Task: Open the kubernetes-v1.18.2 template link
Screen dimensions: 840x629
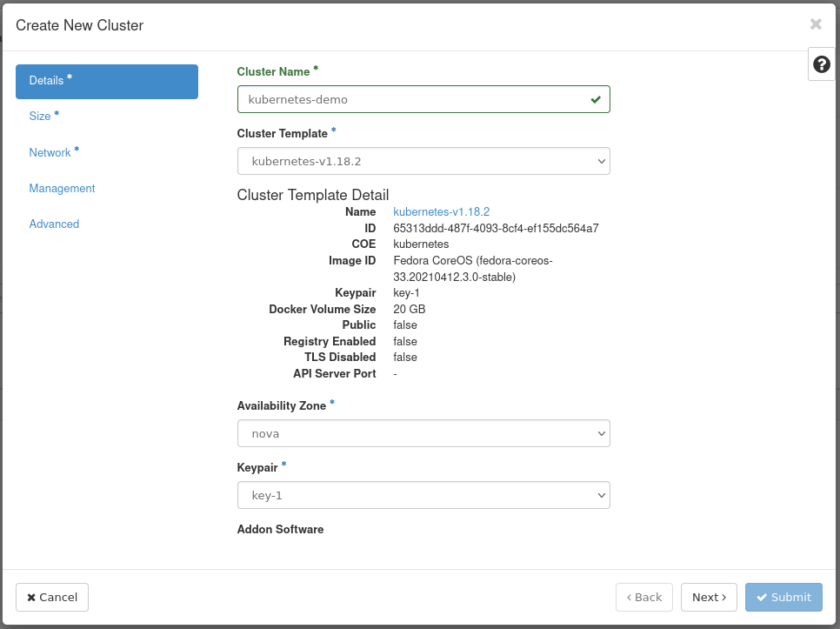Action: [x=441, y=211]
